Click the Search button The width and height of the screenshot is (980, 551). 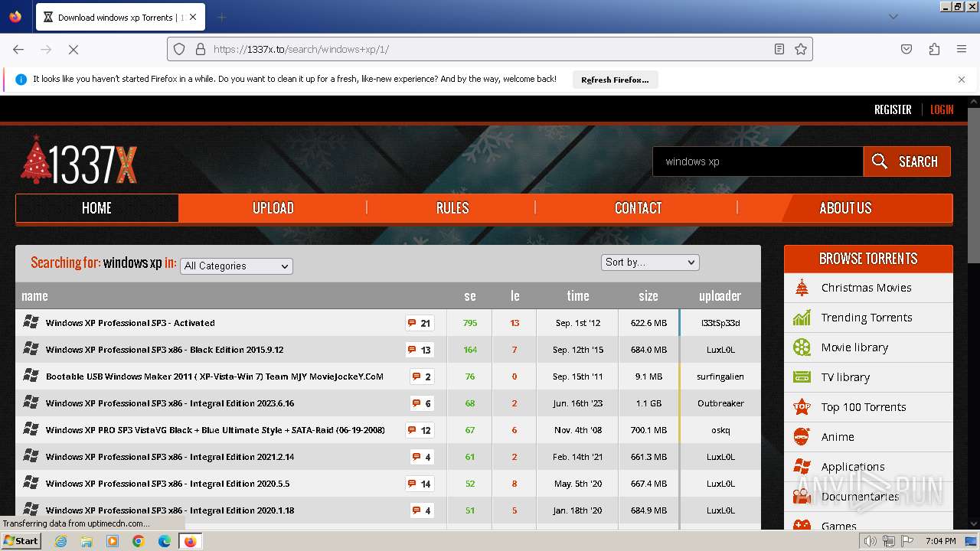(x=907, y=161)
